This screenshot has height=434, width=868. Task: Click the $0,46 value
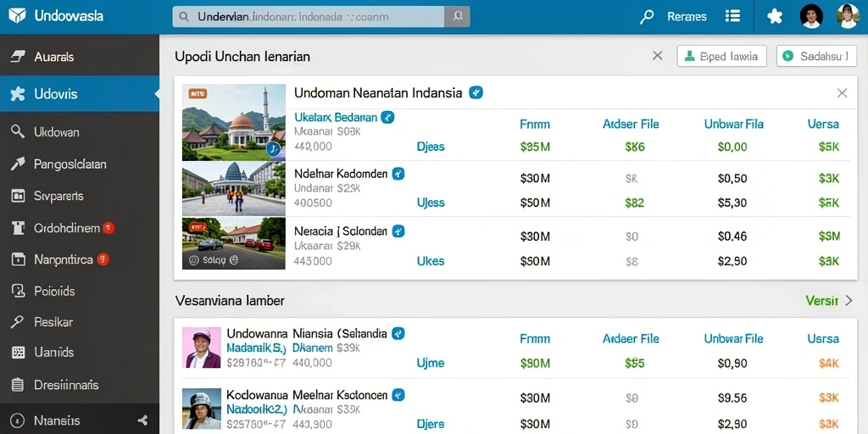[x=732, y=236]
